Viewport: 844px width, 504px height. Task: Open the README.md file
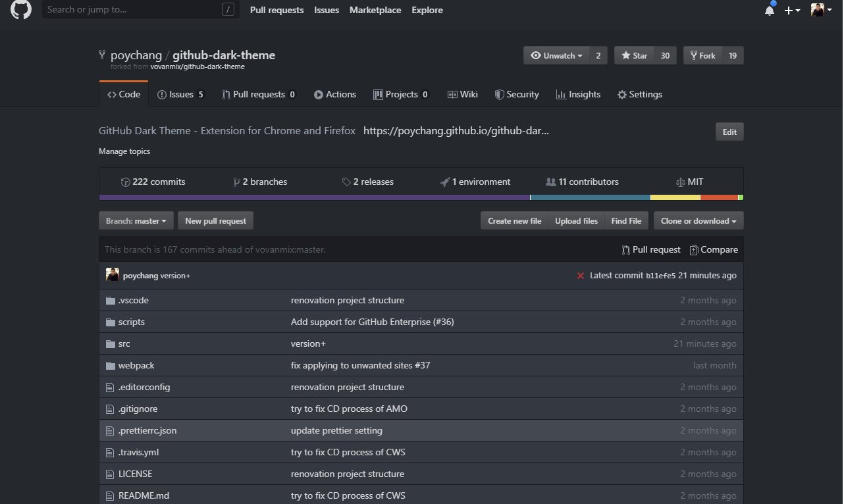(x=144, y=495)
